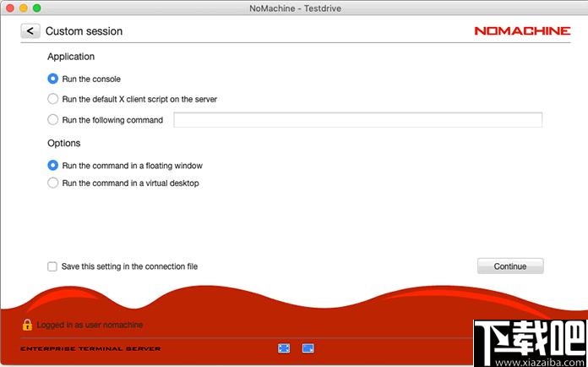Select floating window option

pos(53,166)
